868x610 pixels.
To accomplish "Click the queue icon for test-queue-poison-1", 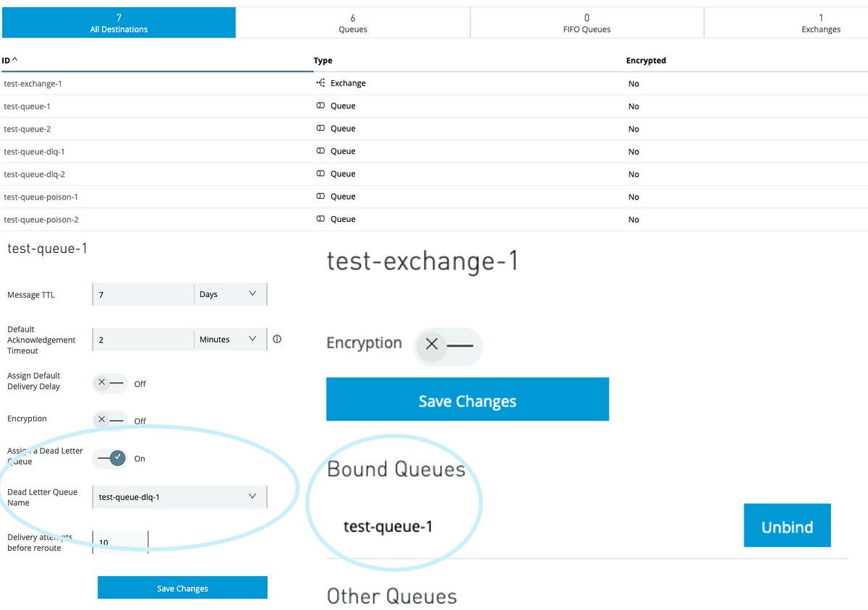I will 320,197.
